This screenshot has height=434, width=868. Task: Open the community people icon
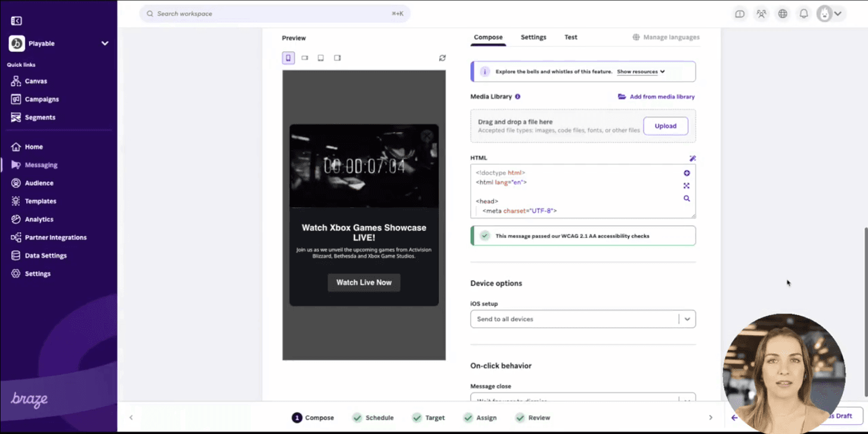(x=761, y=14)
